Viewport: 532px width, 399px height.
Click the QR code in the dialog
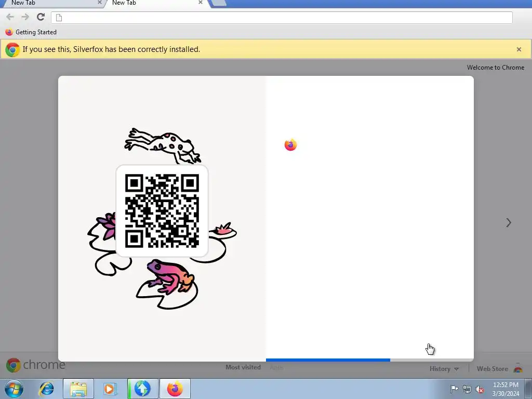[x=162, y=211]
